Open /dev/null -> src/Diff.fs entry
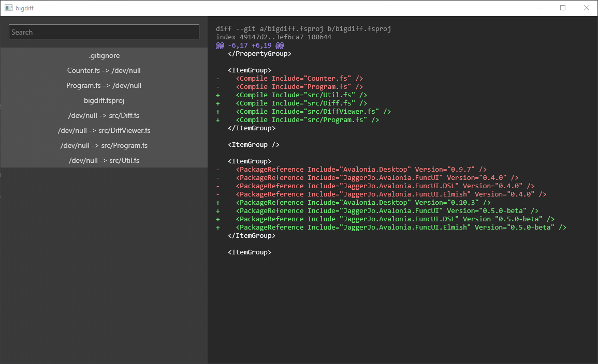Screen dimensions: 598x364 (x=104, y=115)
